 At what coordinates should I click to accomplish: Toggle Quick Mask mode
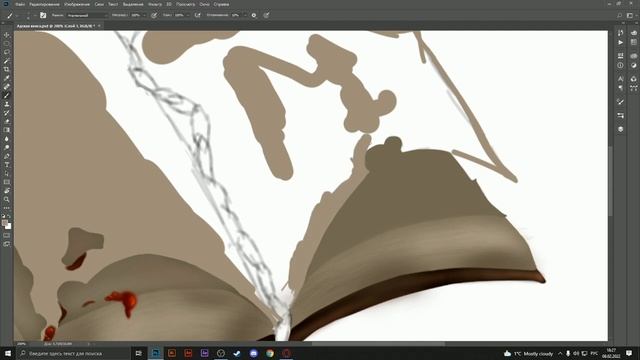coord(7,236)
